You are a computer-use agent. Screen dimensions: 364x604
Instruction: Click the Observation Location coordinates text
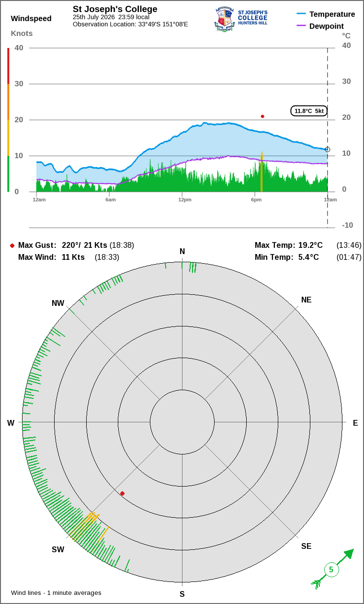click(x=130, y=24)
